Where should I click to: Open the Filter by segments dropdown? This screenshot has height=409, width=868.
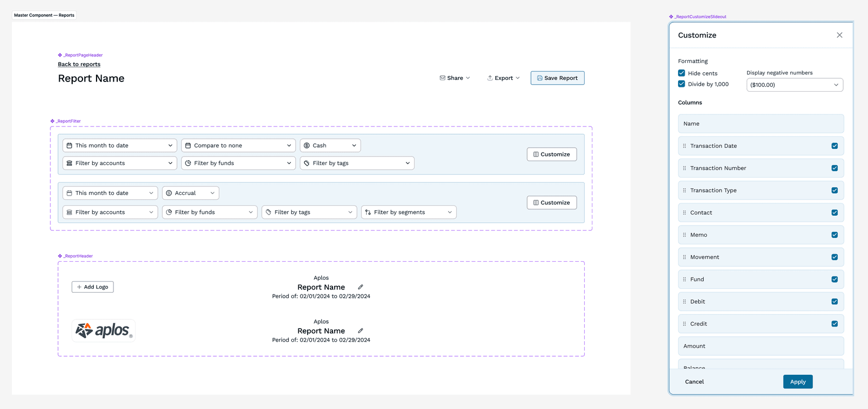pos(409,212)
